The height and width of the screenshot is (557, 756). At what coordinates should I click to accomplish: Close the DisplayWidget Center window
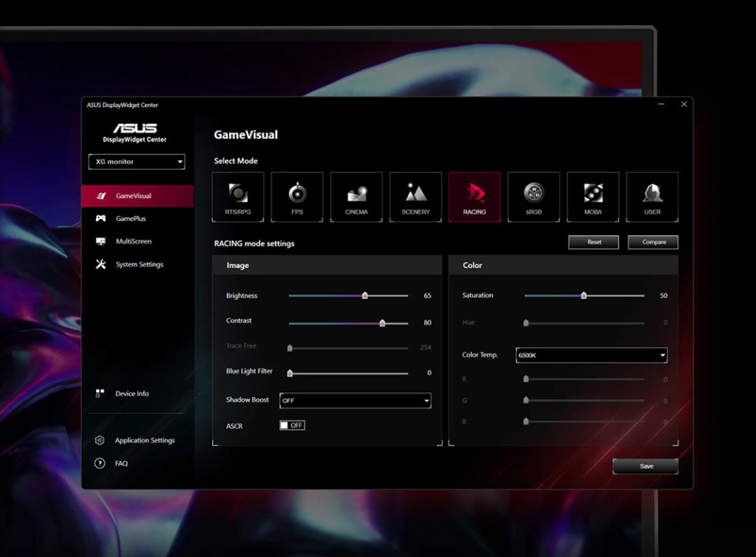point(684,104)
